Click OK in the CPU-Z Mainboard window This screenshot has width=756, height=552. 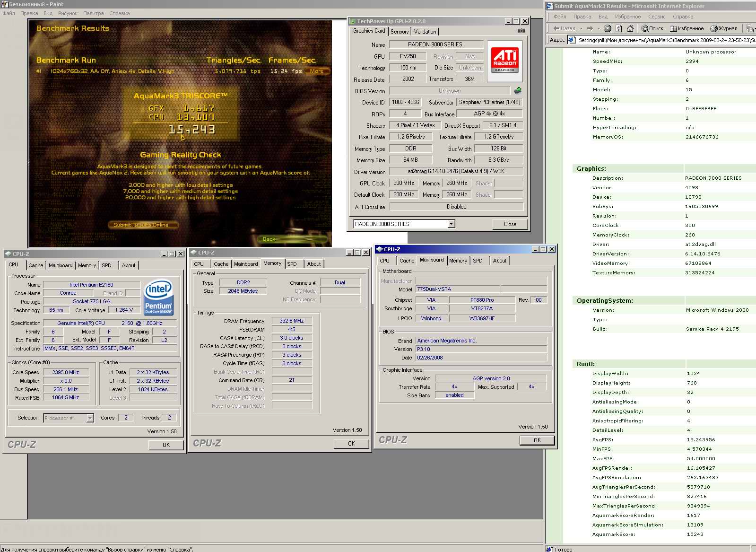(x=537, y=440)
